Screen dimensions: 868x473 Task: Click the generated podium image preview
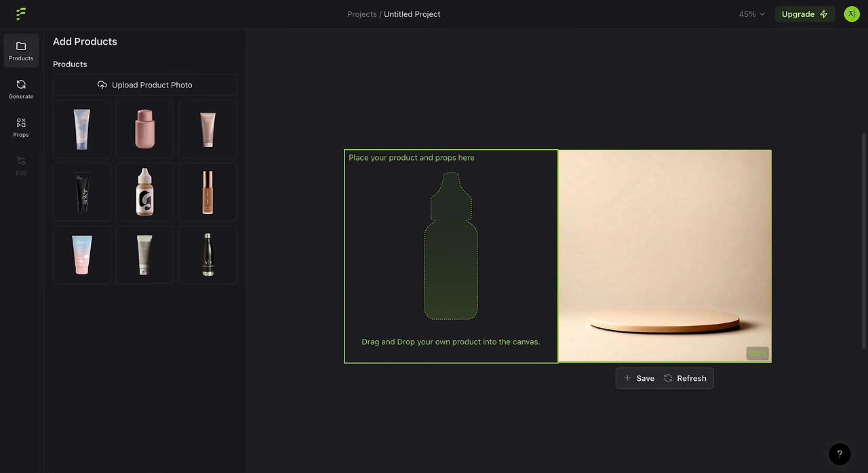click(665, 256)
